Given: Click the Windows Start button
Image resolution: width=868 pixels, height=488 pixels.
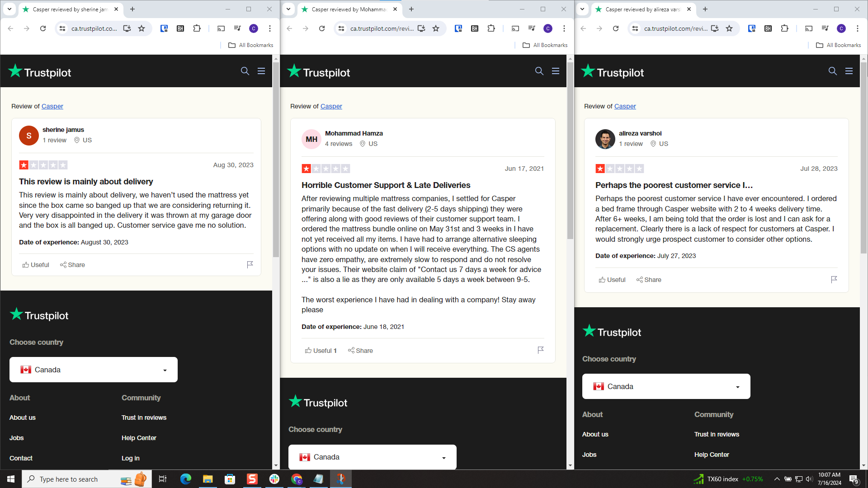Looking at the screenshot, I should coord(11,479).
